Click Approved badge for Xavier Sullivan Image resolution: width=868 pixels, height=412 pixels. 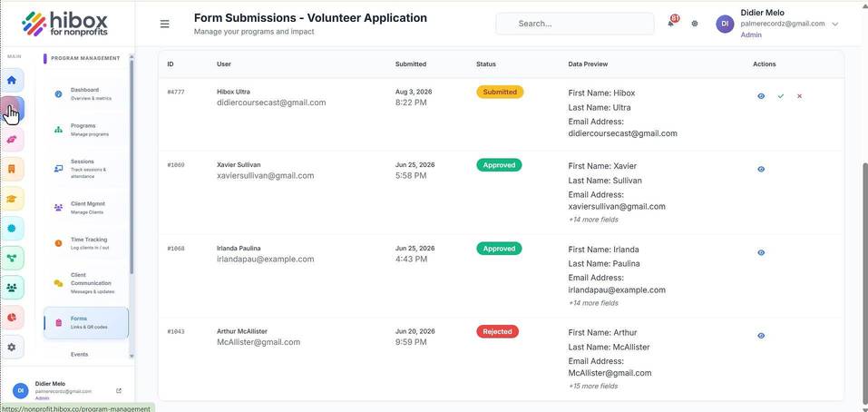(499, 165)
